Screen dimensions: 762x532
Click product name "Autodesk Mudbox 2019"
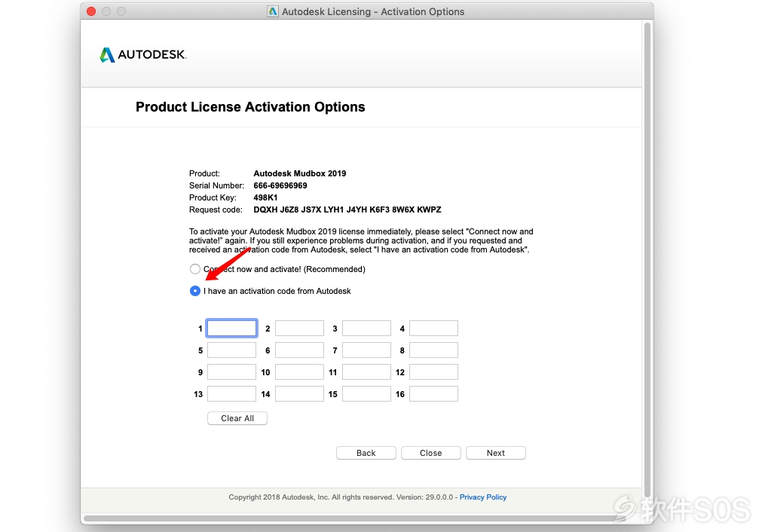pyautogui.click(x=300, y=173)
